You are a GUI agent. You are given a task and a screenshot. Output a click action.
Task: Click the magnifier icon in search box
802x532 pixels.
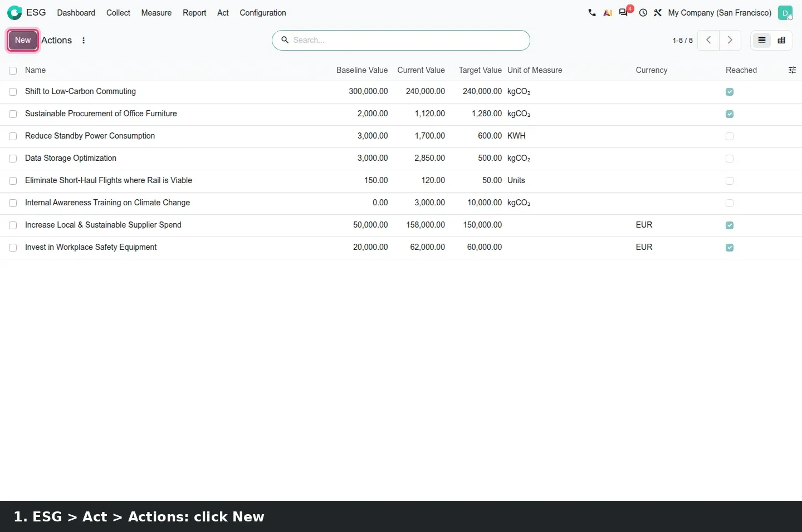point(285,40)
